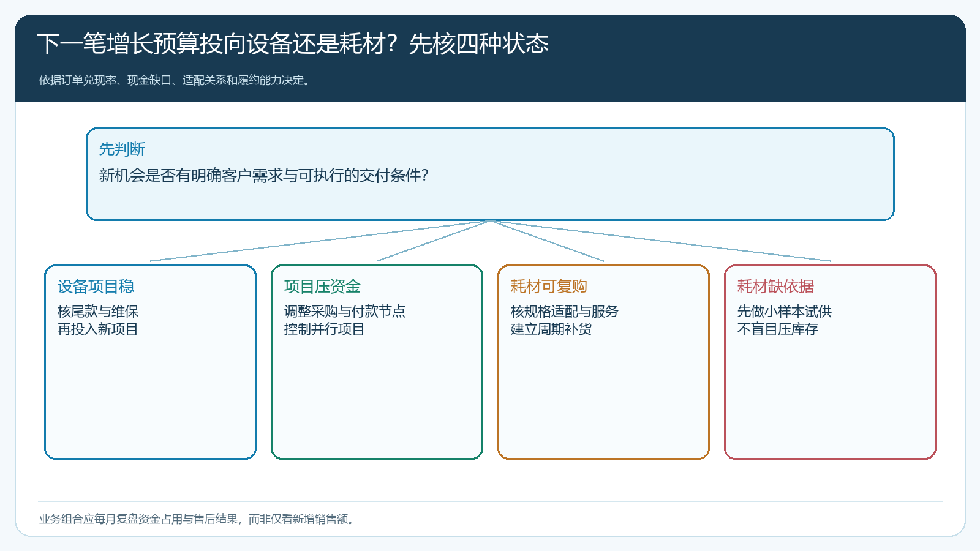This screenshot has width=980, height=551.
Task: Click the 耗材缺依据 card heading
Action: [775, 286]
